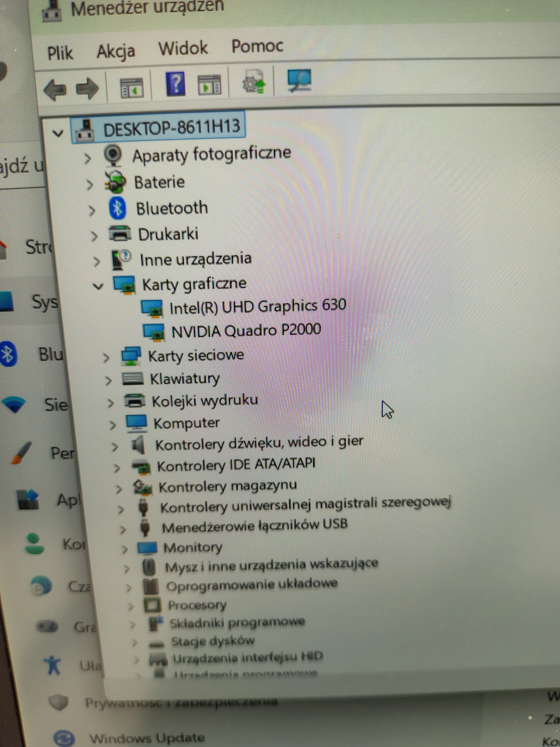Select the Procesory category

197,605
